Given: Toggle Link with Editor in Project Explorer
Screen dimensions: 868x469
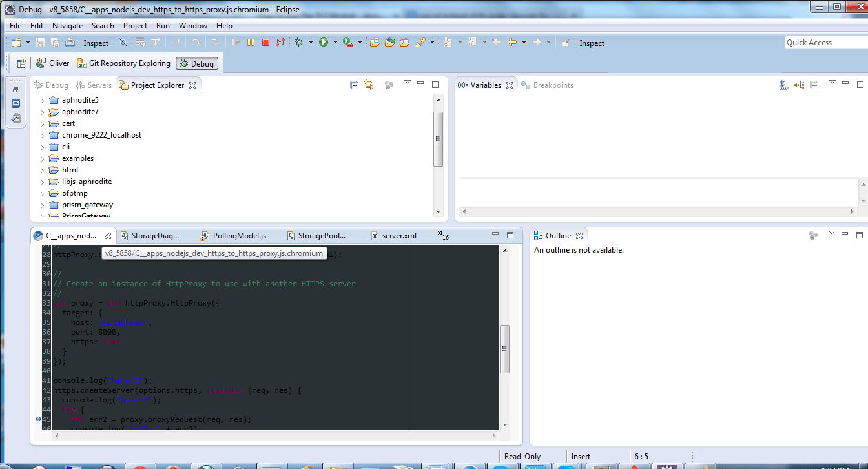Looking at the screenshot, I should coord(369,85).
